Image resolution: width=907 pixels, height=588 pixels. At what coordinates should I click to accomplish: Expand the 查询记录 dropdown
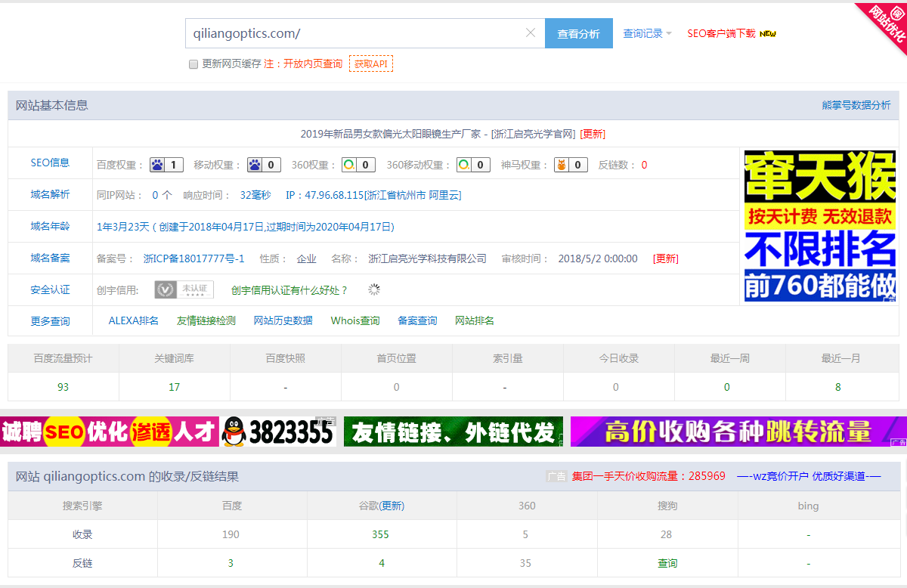pos(647,33)
